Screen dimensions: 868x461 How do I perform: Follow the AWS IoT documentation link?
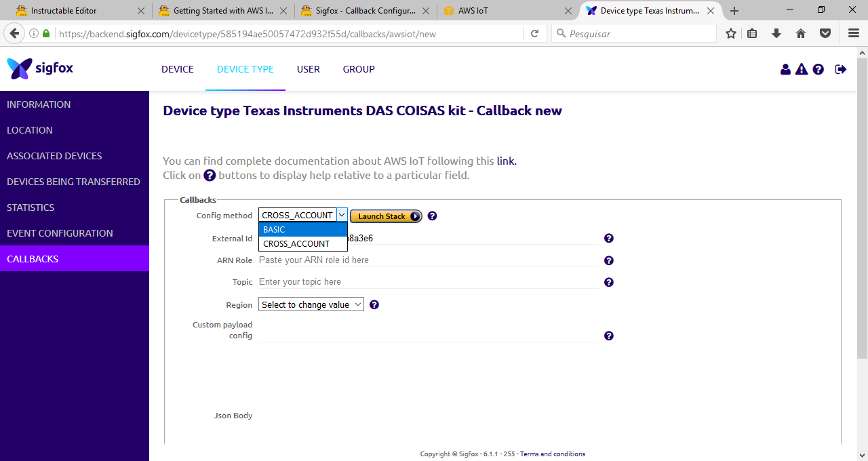(506, 161)
